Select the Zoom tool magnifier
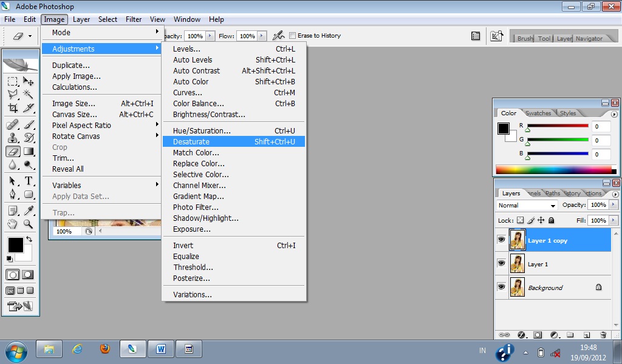Screen dimensions: 622x364 [28, 224]
